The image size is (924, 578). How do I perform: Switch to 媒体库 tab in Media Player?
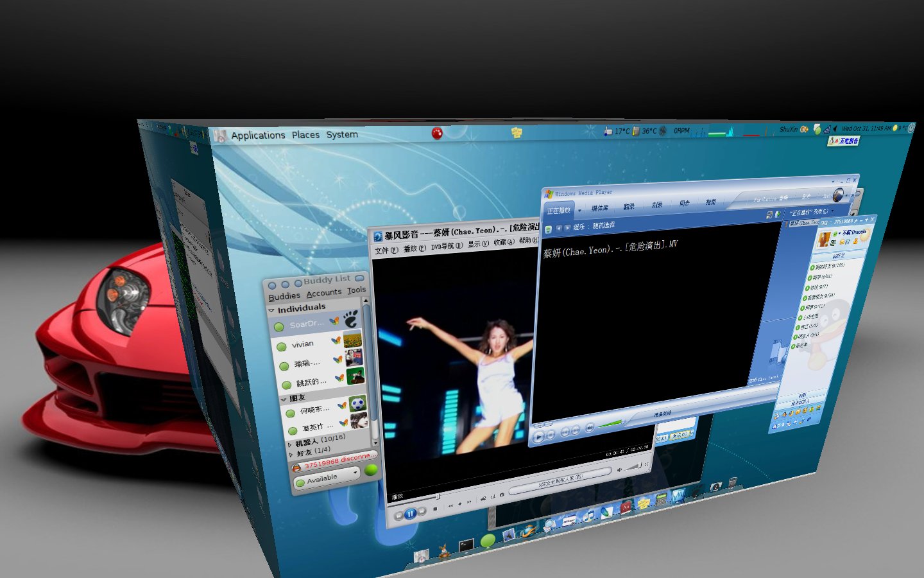(x=600, y=208)
